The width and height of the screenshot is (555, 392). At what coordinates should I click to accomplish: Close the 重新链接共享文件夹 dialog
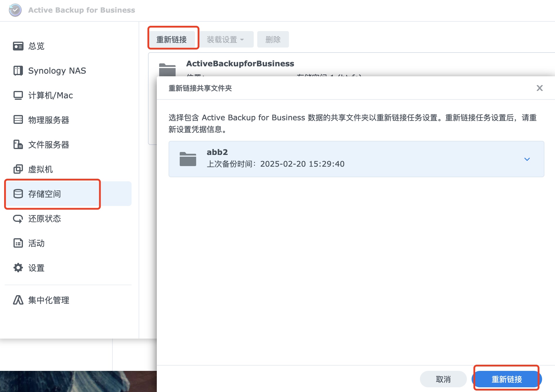coord(539,88)
